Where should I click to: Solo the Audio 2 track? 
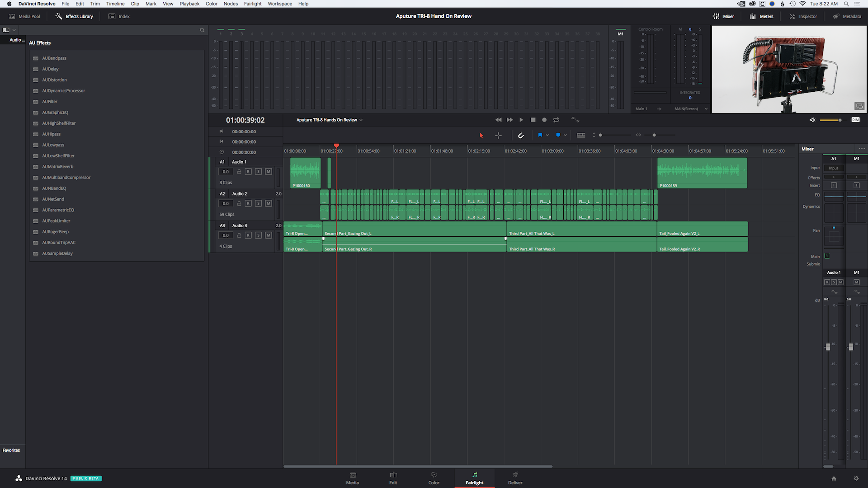(x=258, y=203)
